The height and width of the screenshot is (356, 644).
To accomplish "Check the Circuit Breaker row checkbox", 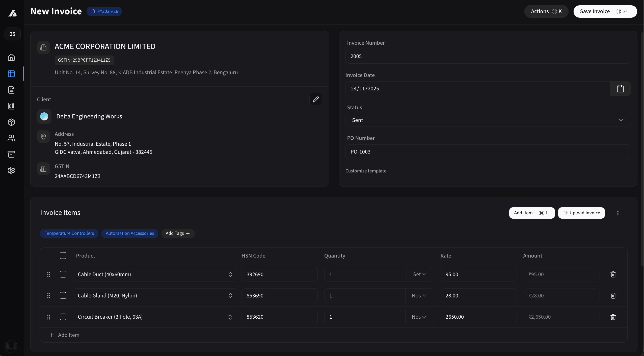I will point(63,317).
